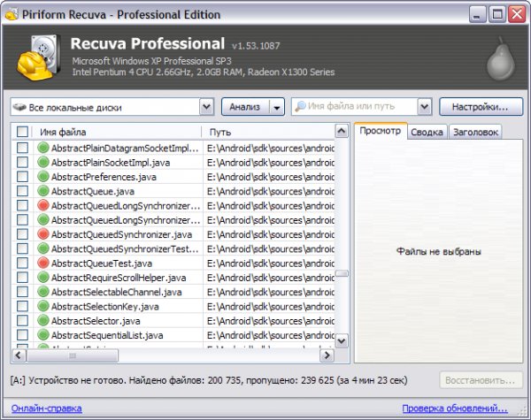
Task: Select the AbstractSelectableChannel.java file name
Action: pyautogui.click(x=117, y=292)
